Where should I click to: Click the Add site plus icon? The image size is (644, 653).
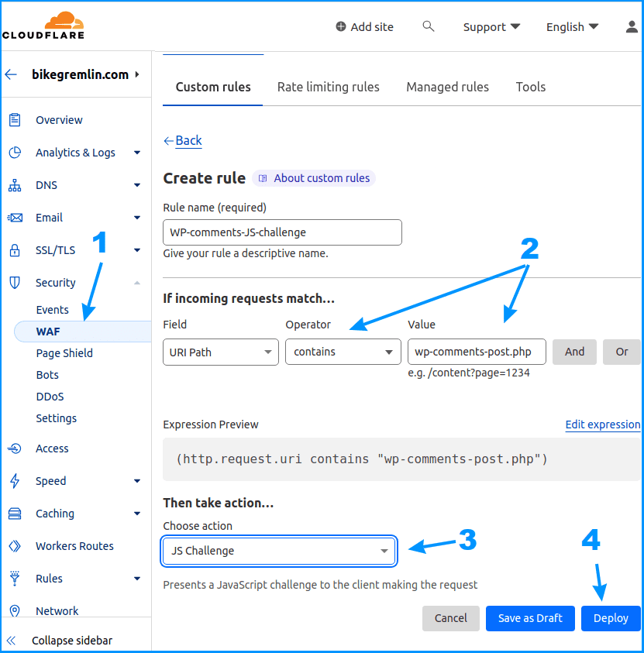click(x=341, y=26)
